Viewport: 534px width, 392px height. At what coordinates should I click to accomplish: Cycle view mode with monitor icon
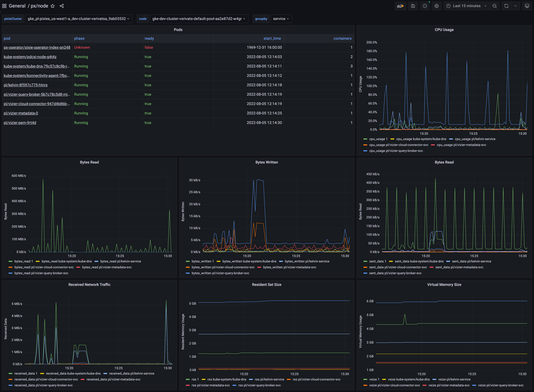527,6
